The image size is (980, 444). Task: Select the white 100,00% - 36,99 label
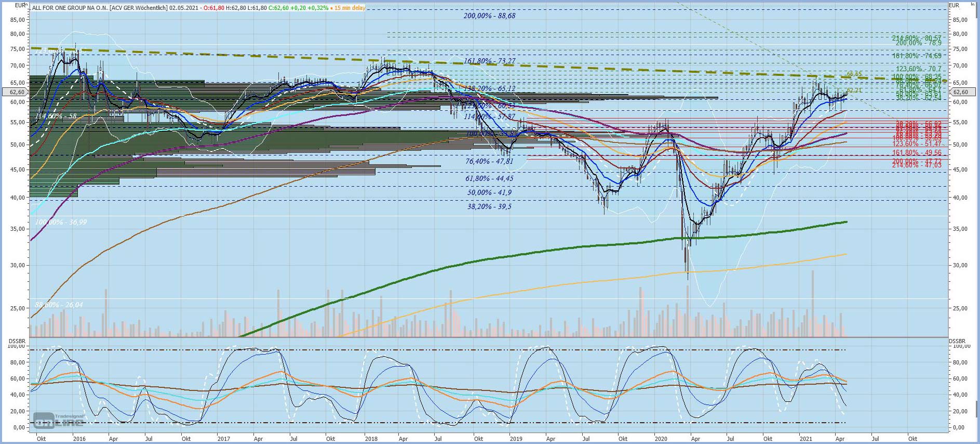click(x=61, y=223)
